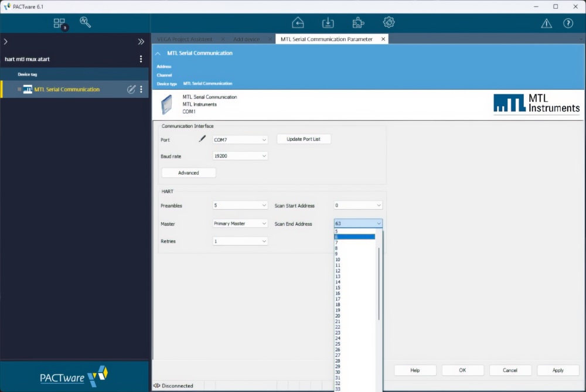The image size is (586, 392).
Task: Click the PACTware logo in sidebar
Action: [x=74, y=377]
